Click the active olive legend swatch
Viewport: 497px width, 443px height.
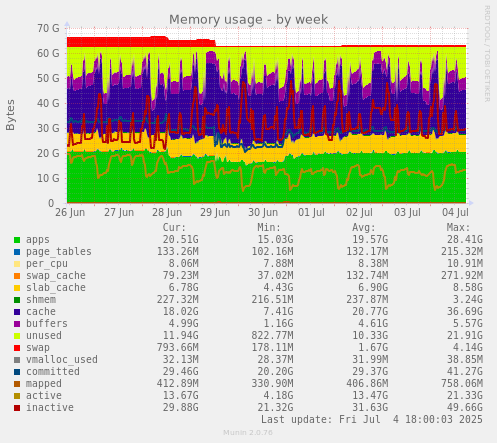tap(17, 396)
